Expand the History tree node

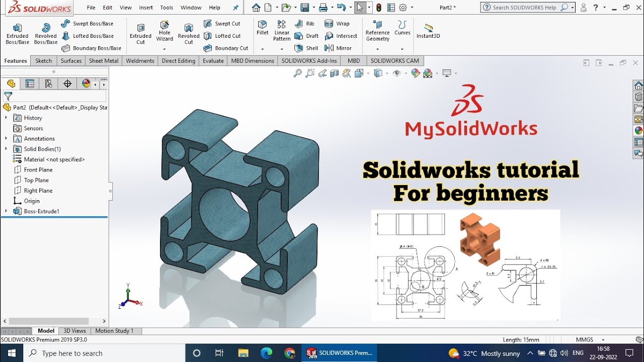coord(6,118)
